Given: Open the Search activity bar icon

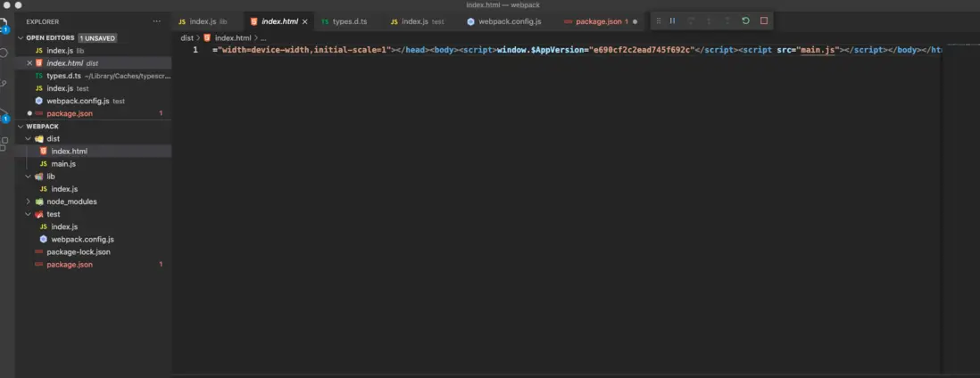Looking at the screenshot, I should 4,53.
